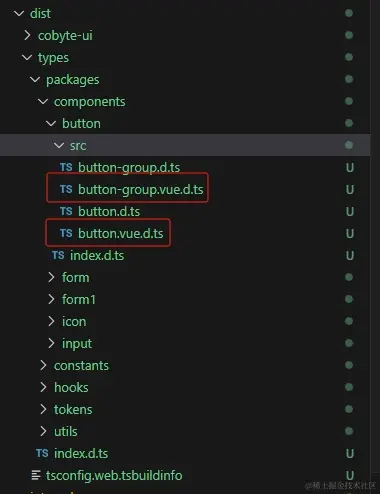The image size is (380, 494).
Task: Collapse the selected src folder
Action: [59, 145]
